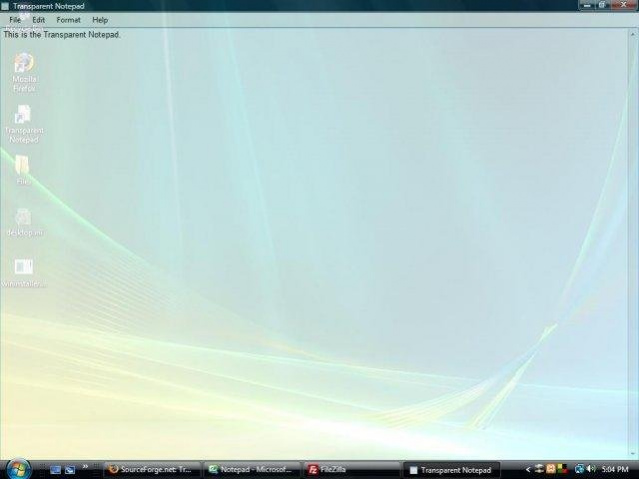The height and width of the screenshot is (479, 639).
Task: Open the File menu
Action: tap(15, 20)
